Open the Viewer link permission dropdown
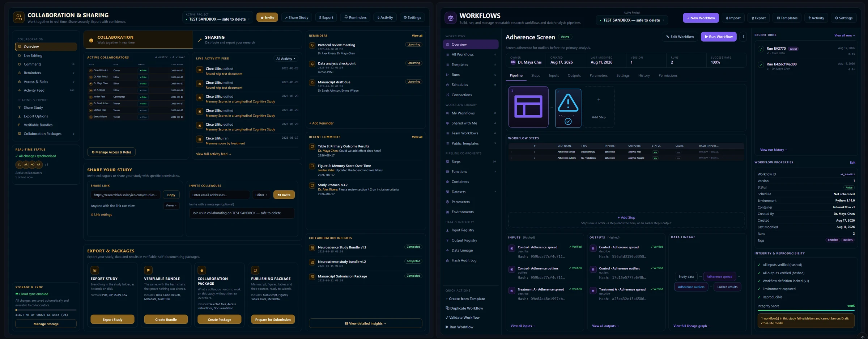868x339 pixels. (x=171, y=205)
